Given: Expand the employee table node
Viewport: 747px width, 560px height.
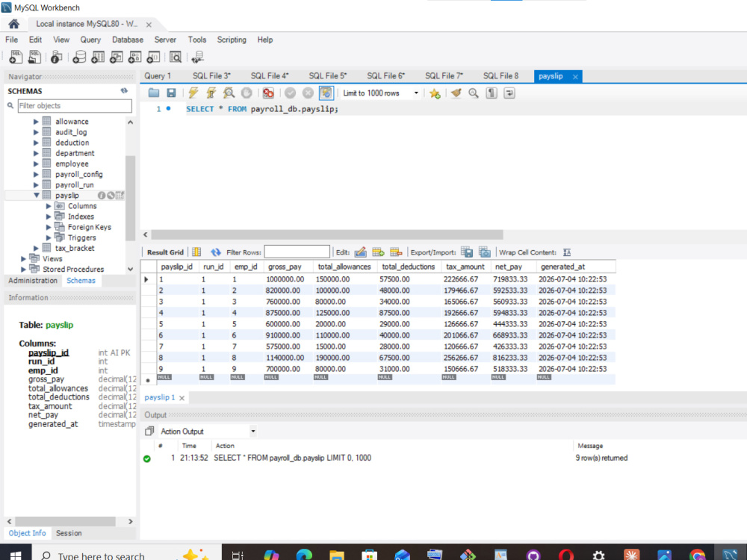Looking at the screenshot, I should (x=36, y=164).
